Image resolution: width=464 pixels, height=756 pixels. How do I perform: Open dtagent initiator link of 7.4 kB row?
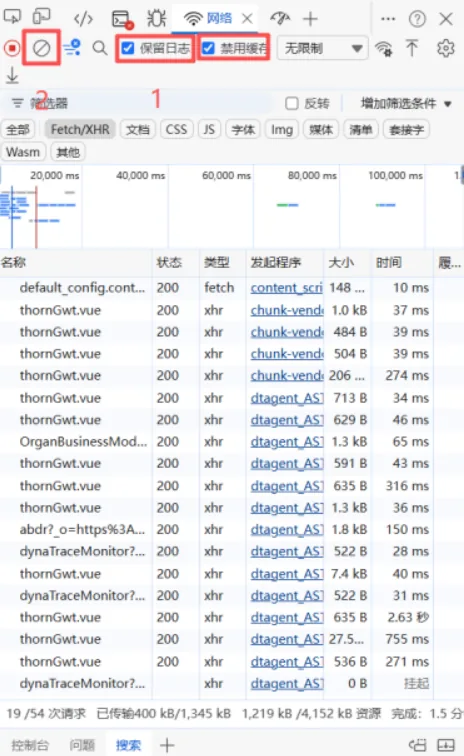coord(287,574)
